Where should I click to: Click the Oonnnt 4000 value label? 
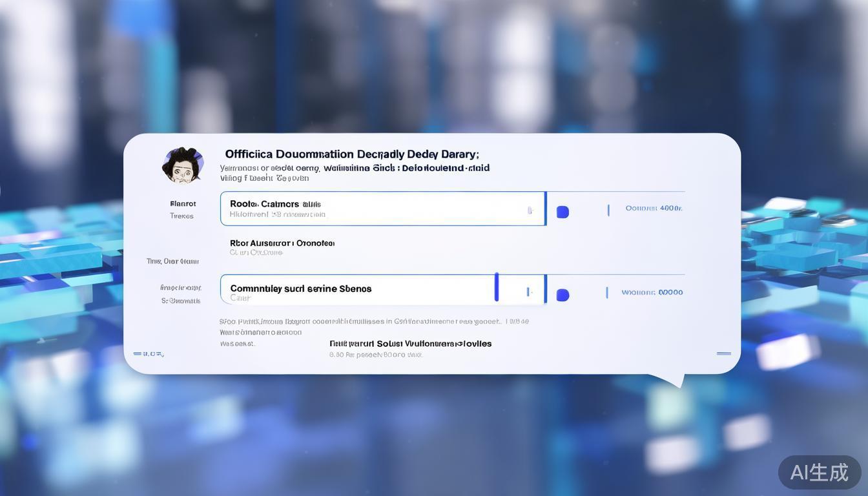(654, 208)
